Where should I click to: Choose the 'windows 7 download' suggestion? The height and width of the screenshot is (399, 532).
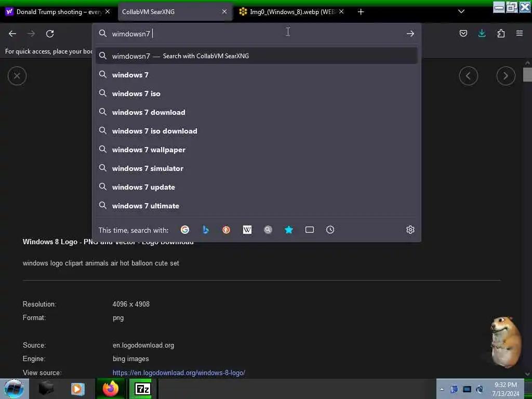click(x=257, y=112)
